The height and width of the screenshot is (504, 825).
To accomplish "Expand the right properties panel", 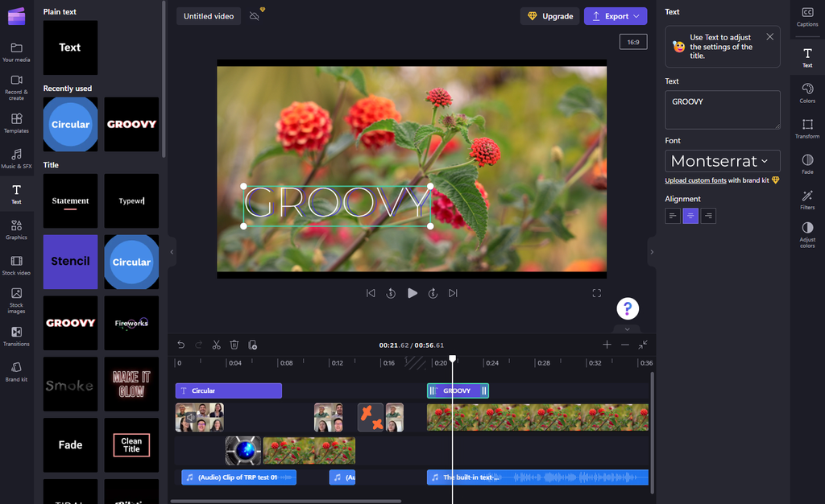I will (x=652, y=252).
